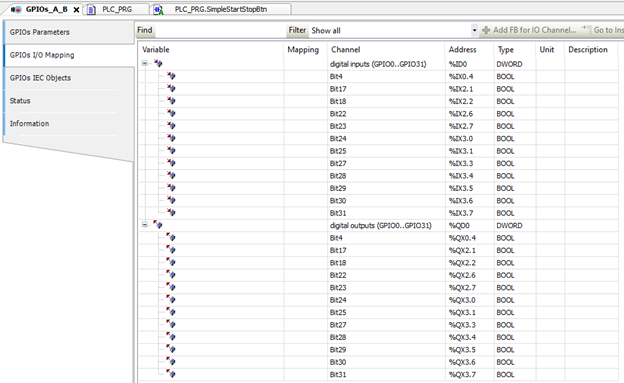Screen dimensions: 624x383
Task: Click input variable icon for %IX3.5
Action: [171, 188]
